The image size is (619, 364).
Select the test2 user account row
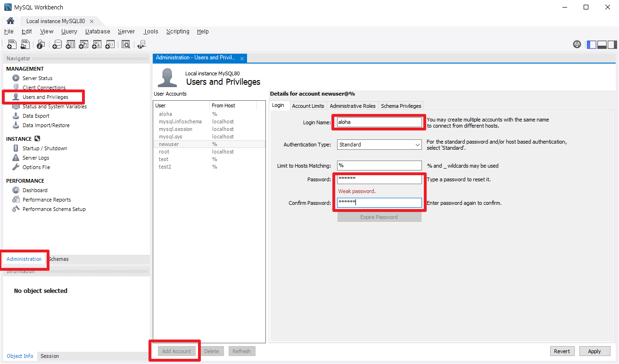[x=209, y=167]
